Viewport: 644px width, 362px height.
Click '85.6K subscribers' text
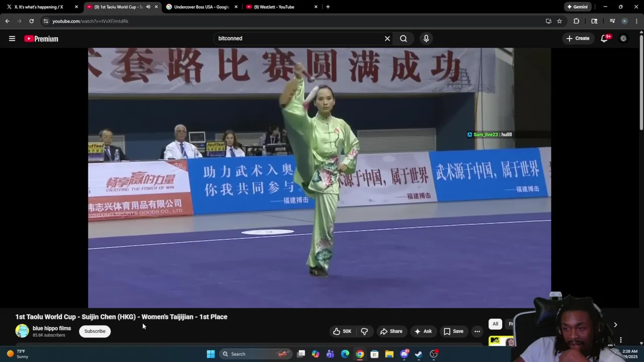click(x=49, y=335)
